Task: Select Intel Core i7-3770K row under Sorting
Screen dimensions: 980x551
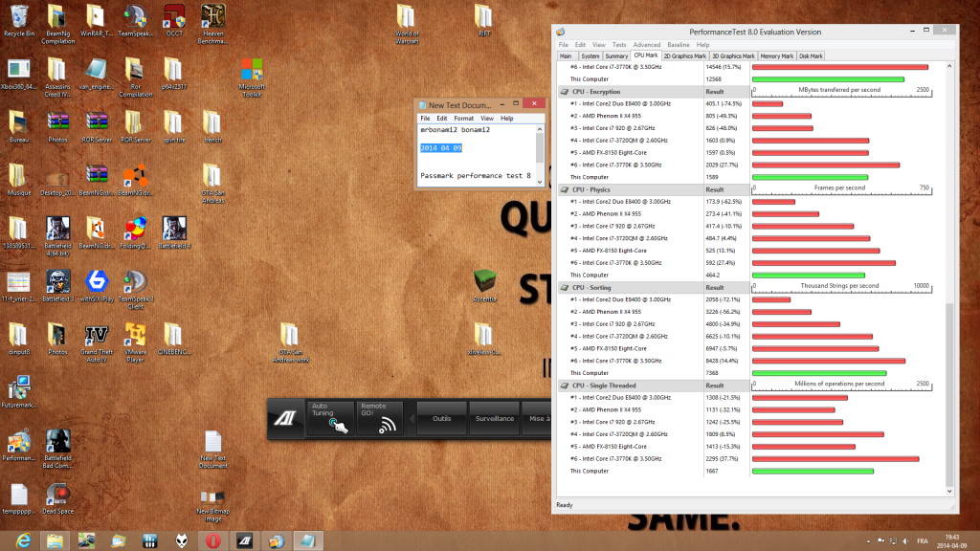Action: pyautogui.click(x=653, y=361)
